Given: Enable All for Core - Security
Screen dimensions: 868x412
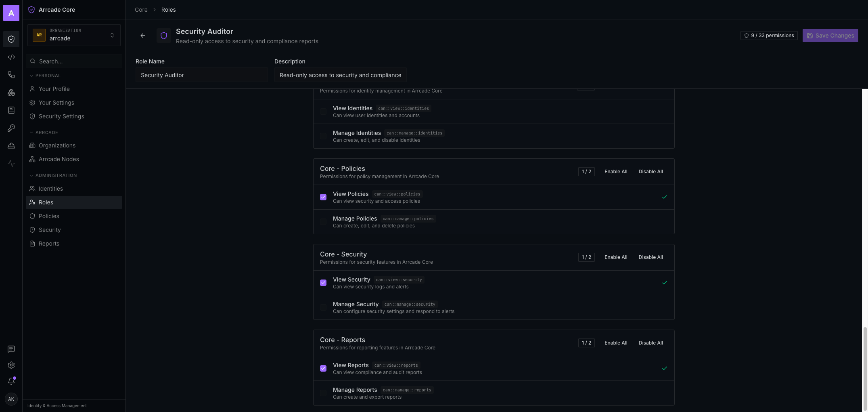Looking at the screenshot, I should coord(616,257).
